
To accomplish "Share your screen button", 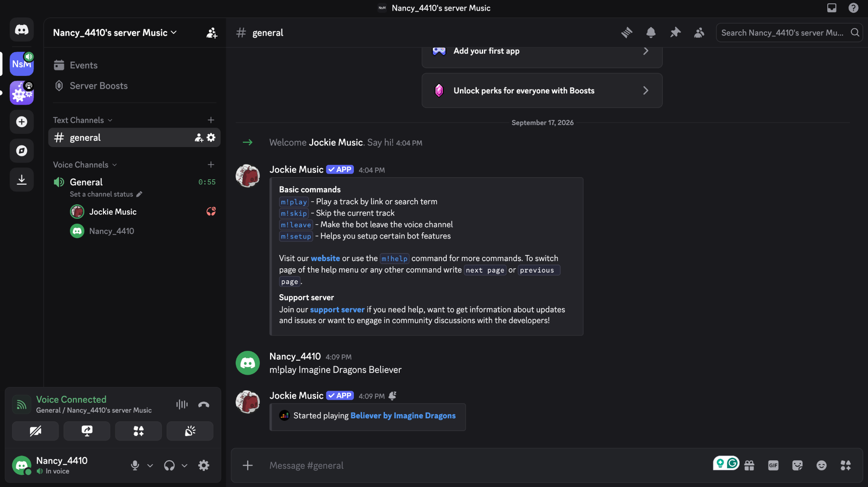I will 87,431.
